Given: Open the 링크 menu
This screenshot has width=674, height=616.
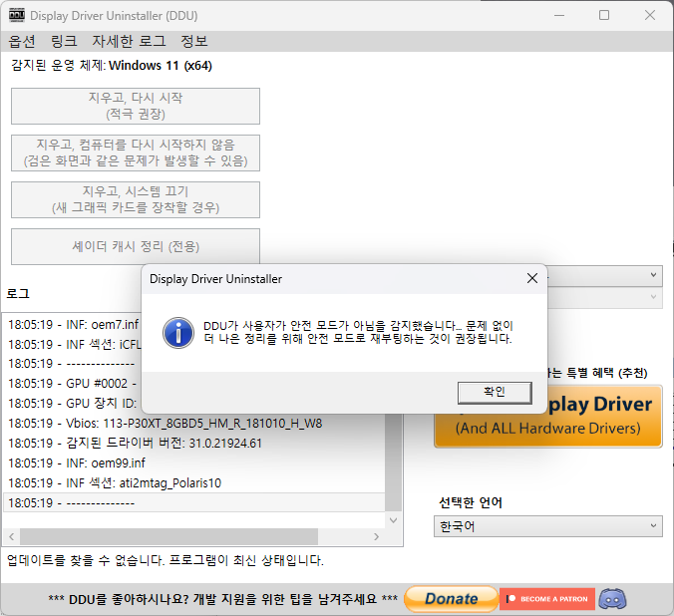Looking at the screenshot, I should coord(64,41).
